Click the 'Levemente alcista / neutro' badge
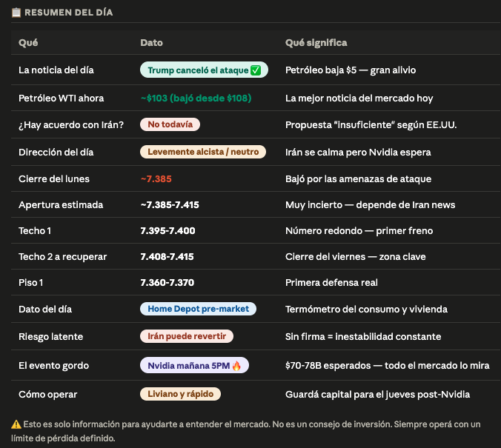 203,152
